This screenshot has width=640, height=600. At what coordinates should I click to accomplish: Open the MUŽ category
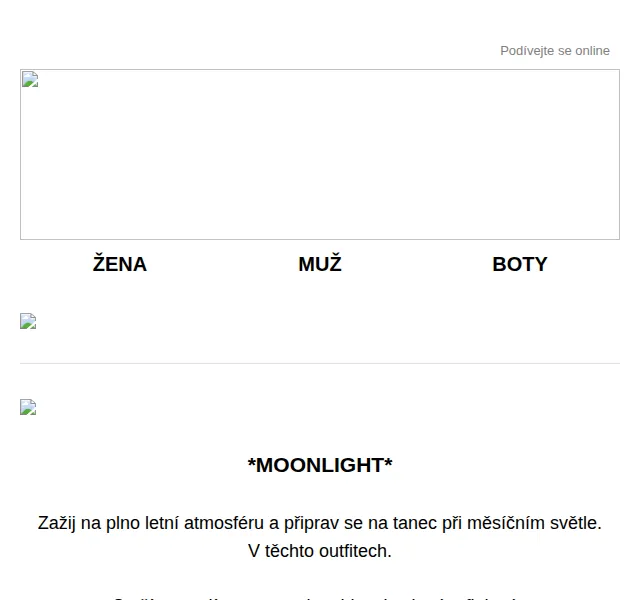tap(320, 264)
